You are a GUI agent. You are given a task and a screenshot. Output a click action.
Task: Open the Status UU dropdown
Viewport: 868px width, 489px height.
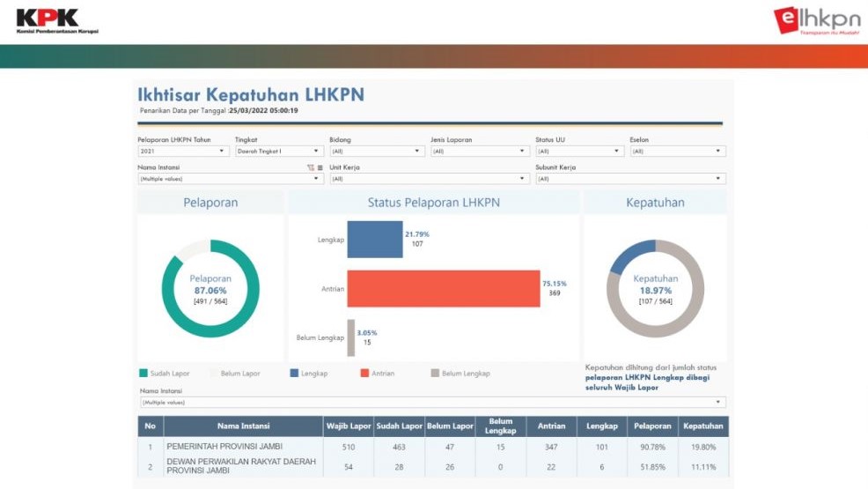click(x=579, y=152)
